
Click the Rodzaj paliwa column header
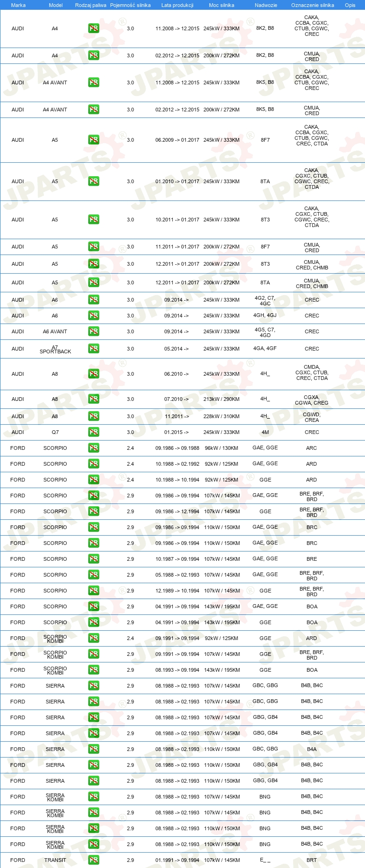pyautogui.click(x=91, y=5)
